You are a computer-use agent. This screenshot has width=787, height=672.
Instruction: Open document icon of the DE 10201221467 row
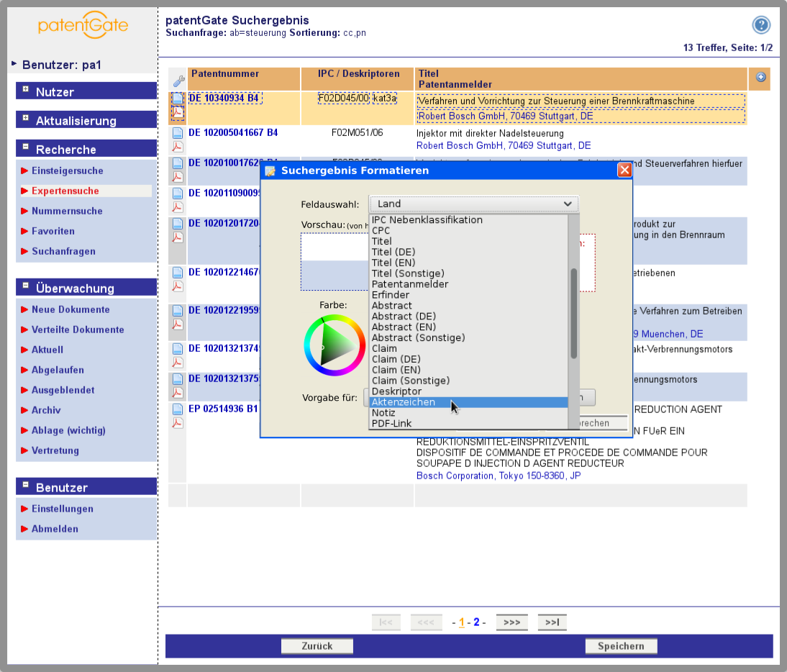pyautogui.click(x=178, y=273)
